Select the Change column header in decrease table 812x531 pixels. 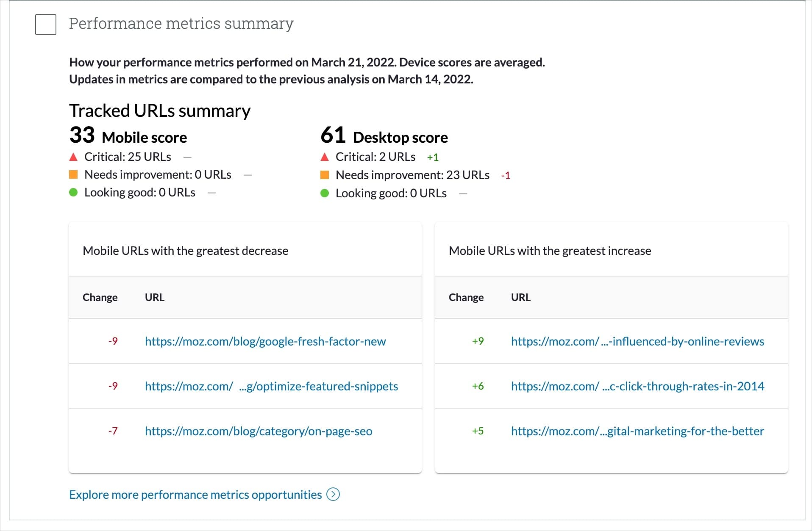coord(100,297)
